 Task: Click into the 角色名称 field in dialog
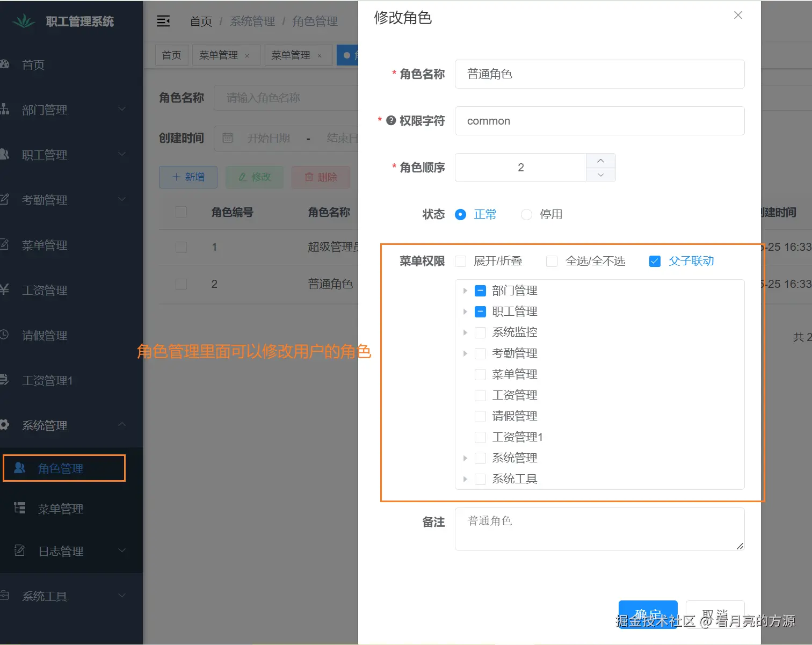[599, 74]
